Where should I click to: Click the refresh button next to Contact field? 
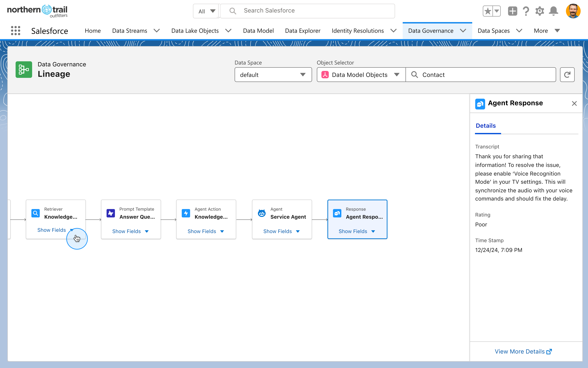pos(567,74)
